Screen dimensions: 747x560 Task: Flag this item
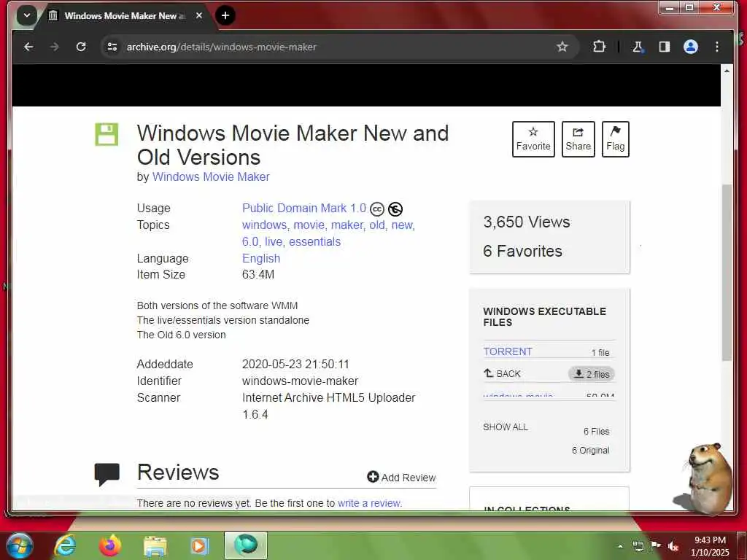coord(615,139)
